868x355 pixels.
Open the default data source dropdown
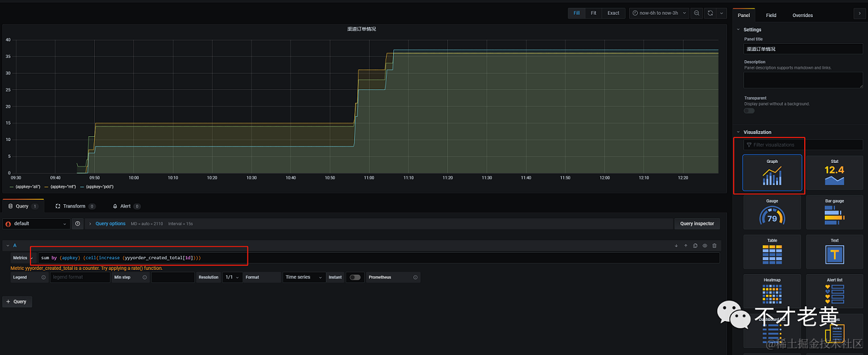point(36,224)
